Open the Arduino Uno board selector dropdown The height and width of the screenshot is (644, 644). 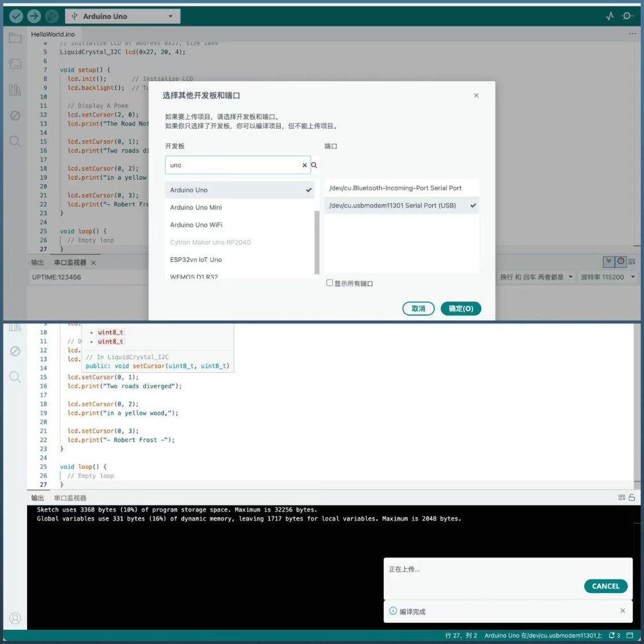point(122,17)
